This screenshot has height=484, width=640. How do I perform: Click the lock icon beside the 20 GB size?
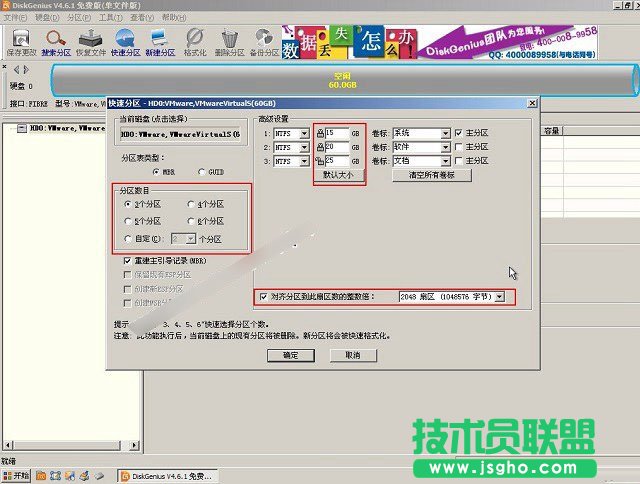[x=320, y=147]
